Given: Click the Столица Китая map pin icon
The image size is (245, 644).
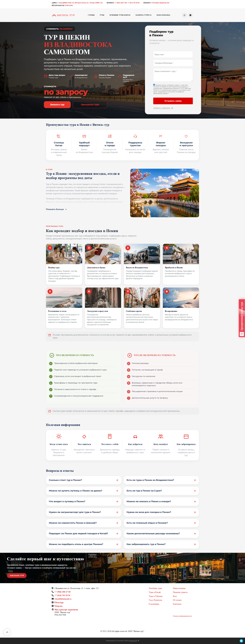Looking at the screenshot, I should tap(59, 136).
